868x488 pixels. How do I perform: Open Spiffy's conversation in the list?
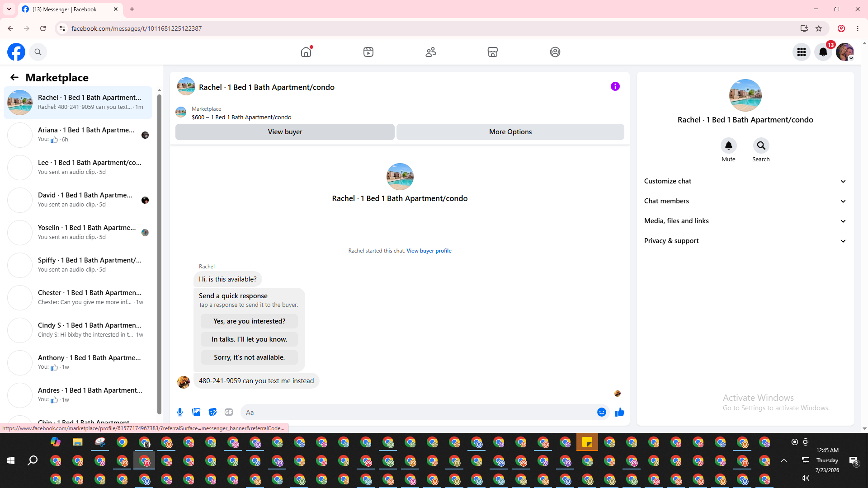pyautogui.click(x=78, y=265)
